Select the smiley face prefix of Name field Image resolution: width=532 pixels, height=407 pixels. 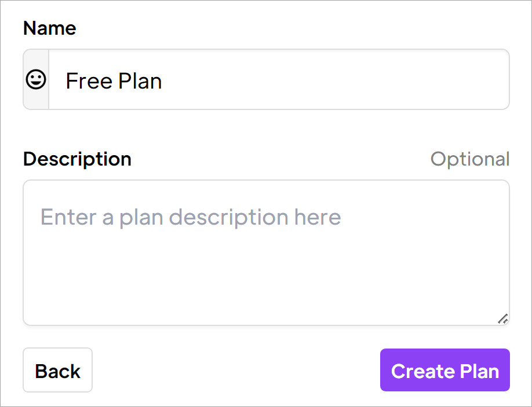36,80
